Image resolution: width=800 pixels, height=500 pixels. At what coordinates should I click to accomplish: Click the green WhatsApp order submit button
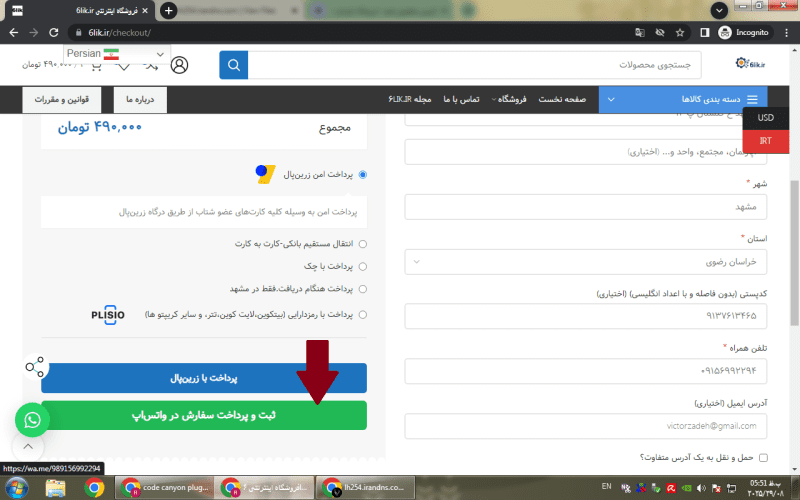(x=204, y=415)
